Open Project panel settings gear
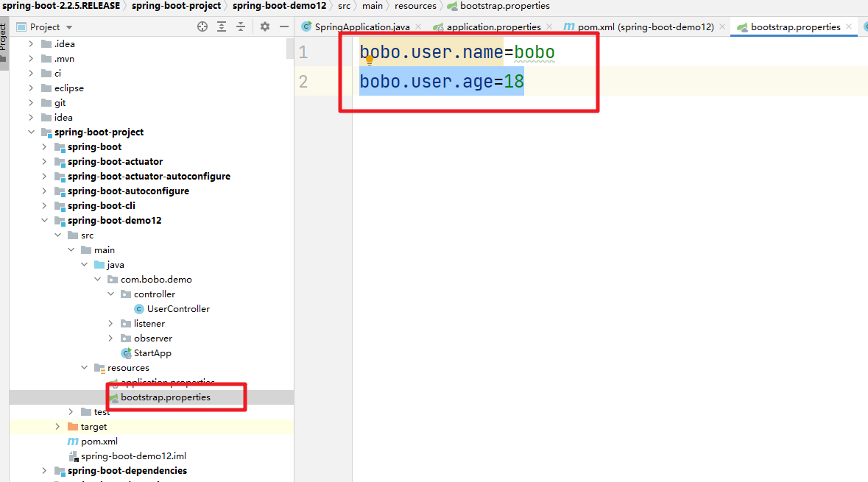The image size is (868, 482). point(265,26)
